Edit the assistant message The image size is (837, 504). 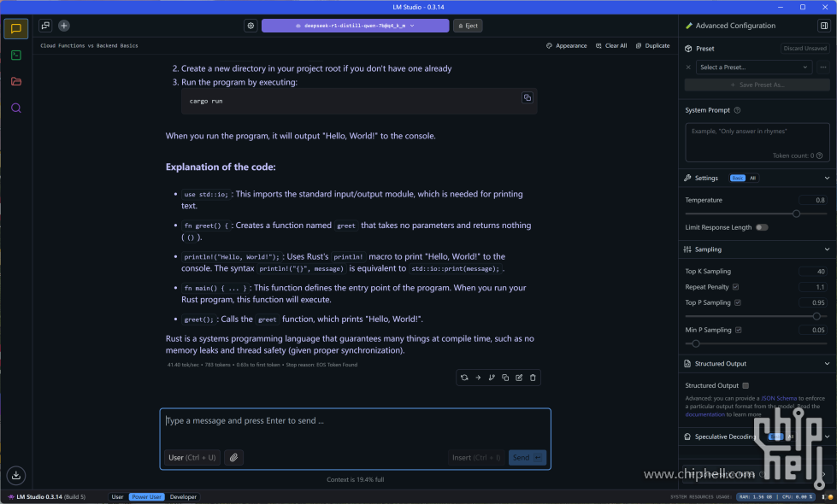[519, 378]
